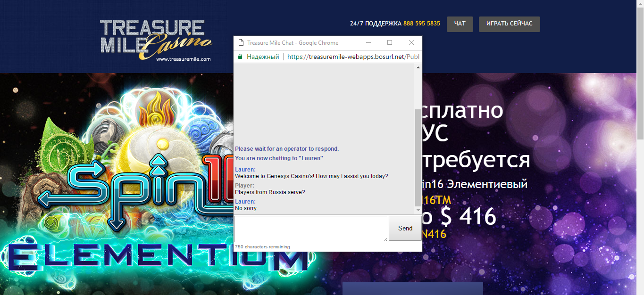
Task: Click the page document icon in chat title bar
Action: point(240,42)
